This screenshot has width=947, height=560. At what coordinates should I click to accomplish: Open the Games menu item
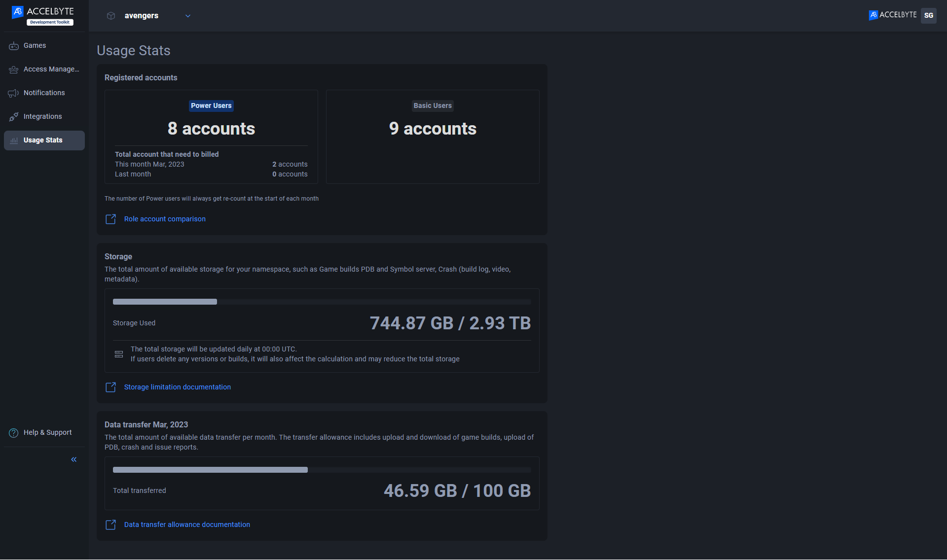pos(44,45)
